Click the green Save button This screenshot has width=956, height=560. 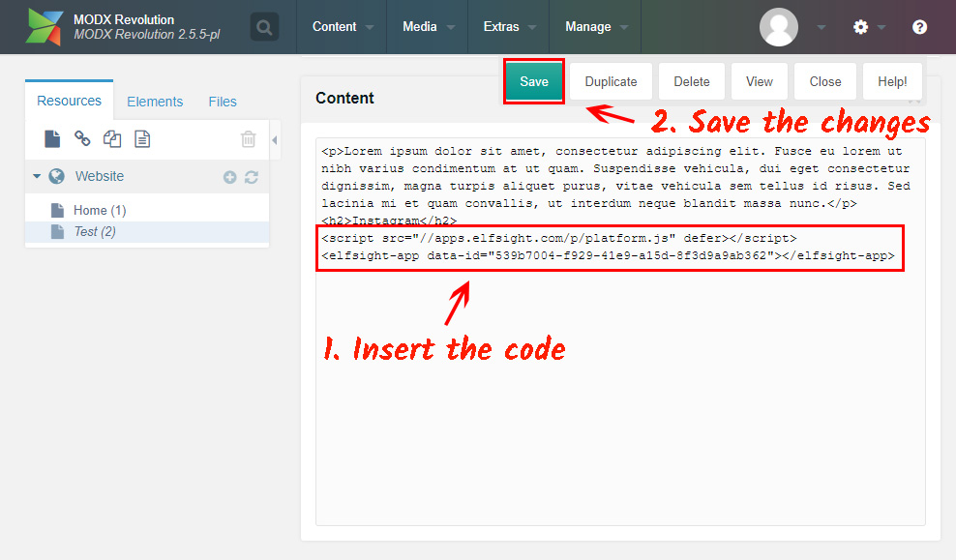tap(534, 81)
